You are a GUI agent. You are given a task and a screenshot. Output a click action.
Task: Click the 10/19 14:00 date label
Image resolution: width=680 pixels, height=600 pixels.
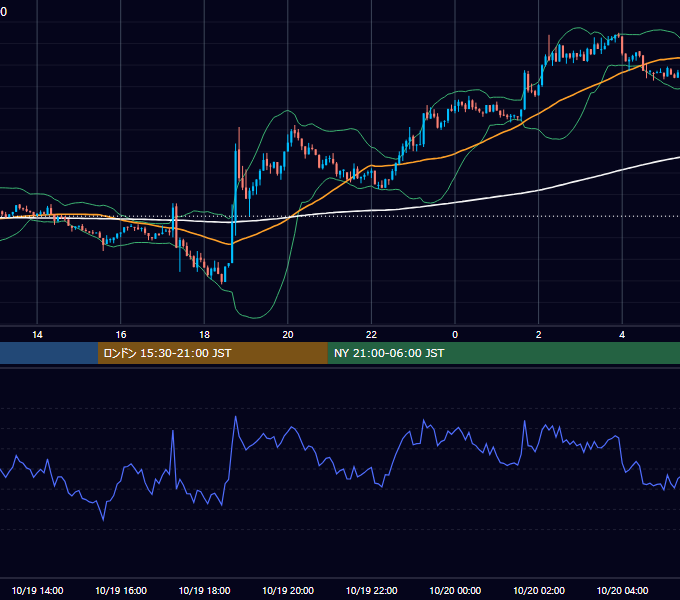[37, 590]
